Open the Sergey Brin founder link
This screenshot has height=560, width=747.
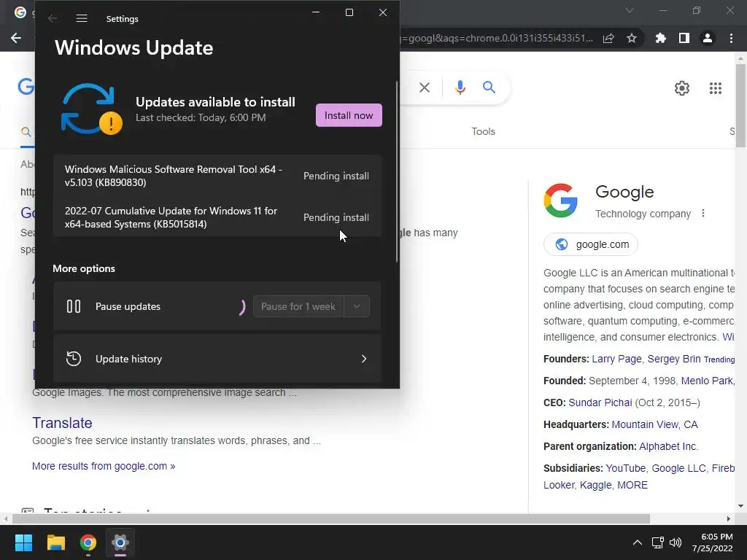pyautogui.click(x=673, y=359)
